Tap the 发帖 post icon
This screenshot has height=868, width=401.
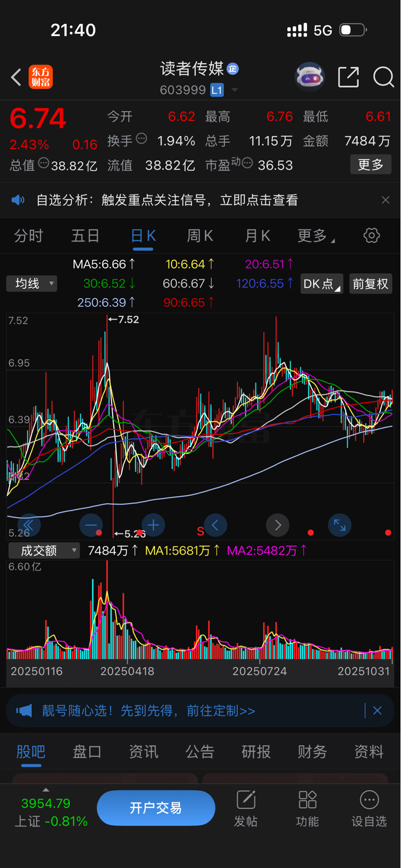click(x=246, y=809)
